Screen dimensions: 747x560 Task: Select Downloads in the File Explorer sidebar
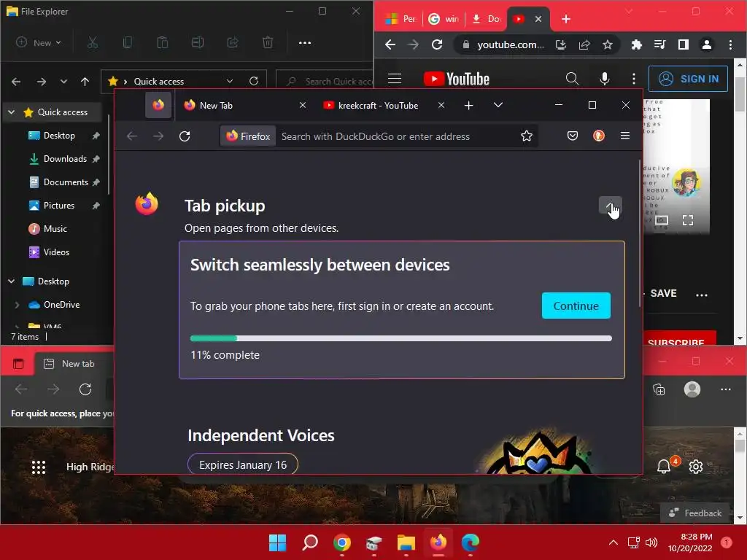click(x=65, y=159)
